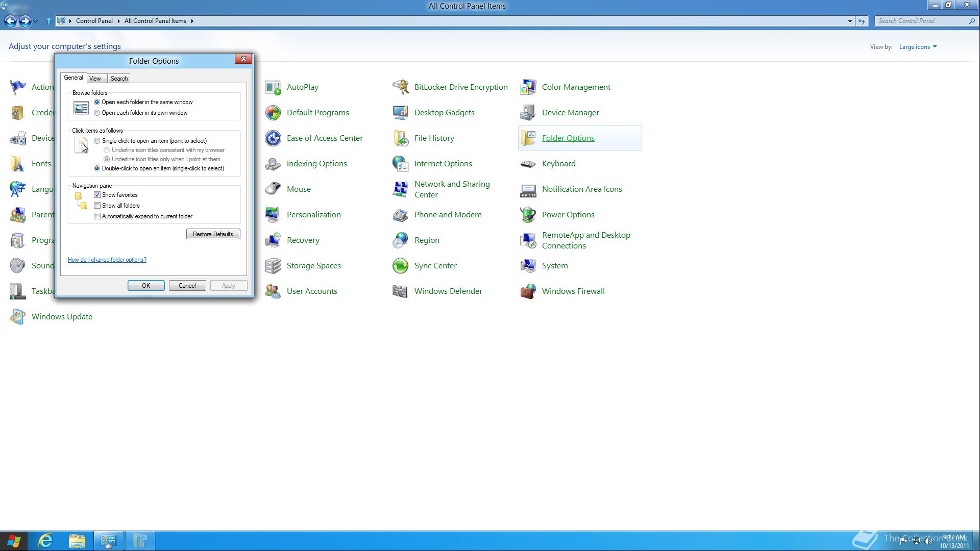This screenshot has height=551, width=980.
Task: Open the Personalization icon
Action: 273,215
